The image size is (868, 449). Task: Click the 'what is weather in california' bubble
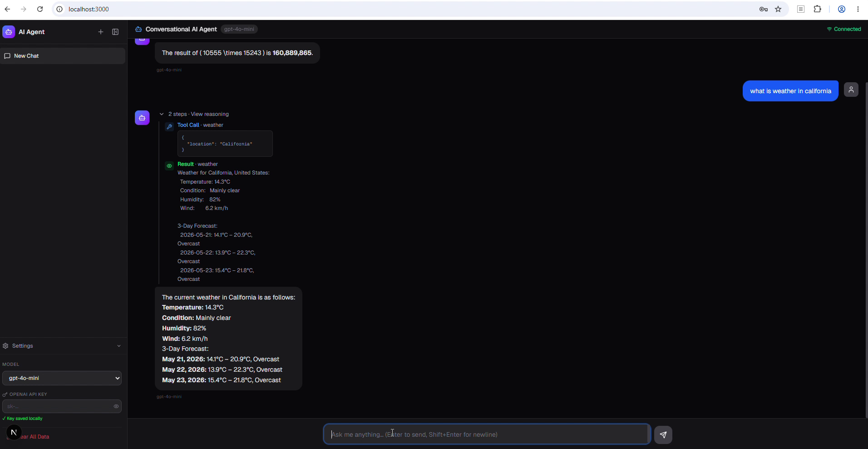(790, 91)
